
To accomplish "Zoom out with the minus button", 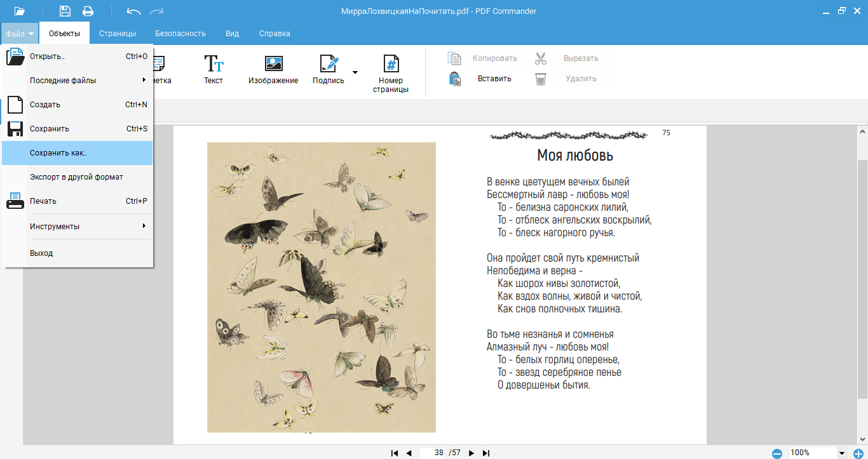I will [x=777, y=453].
